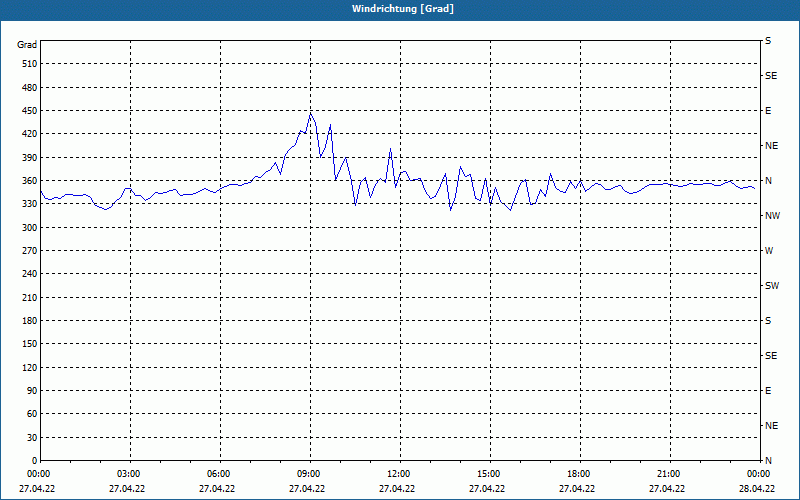Click the 120 y-axis value

pyautogui.click(x=29, y=367)
